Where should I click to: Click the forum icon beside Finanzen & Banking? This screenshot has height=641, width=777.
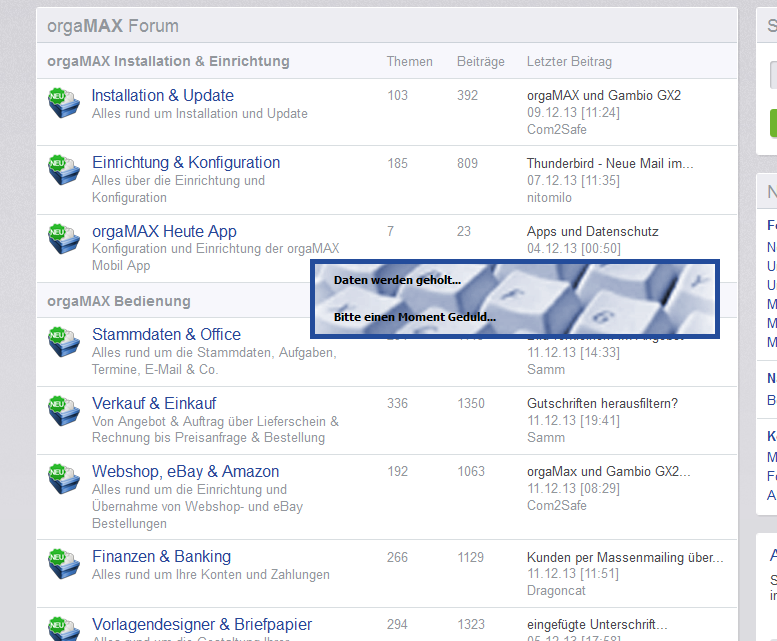pos(63,563)
